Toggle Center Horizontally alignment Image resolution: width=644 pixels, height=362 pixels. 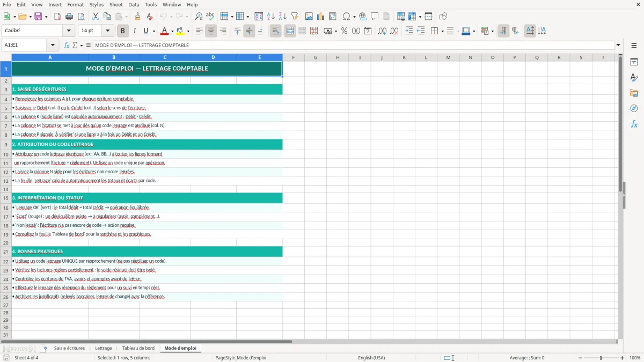(x=211, y=31)
